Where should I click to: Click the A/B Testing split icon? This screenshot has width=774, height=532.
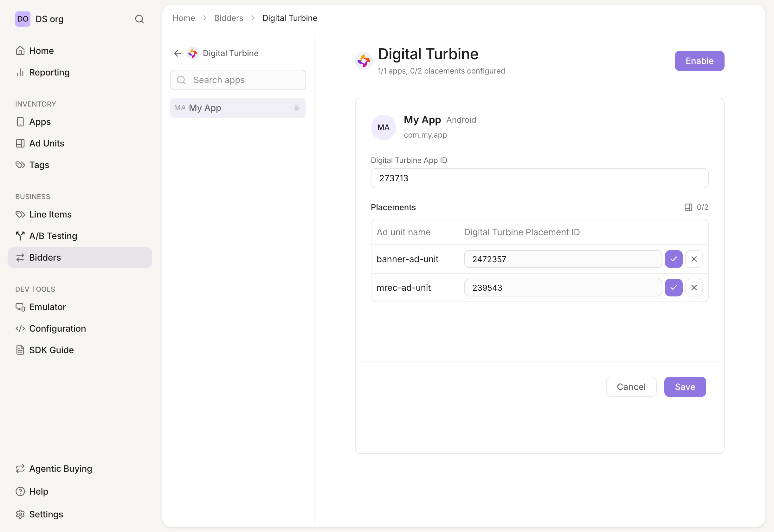pyautogui.click(x=20, y=236)
